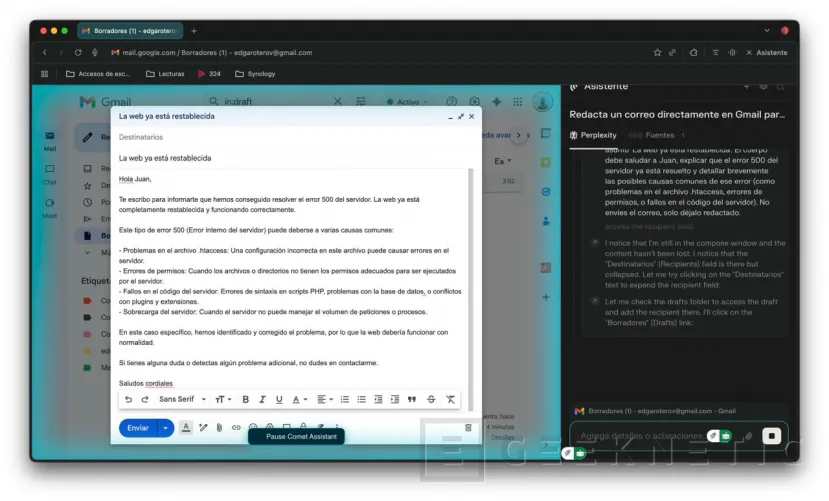Open the Google apps grid
829x501 pixels.
[x=518, y=101]
